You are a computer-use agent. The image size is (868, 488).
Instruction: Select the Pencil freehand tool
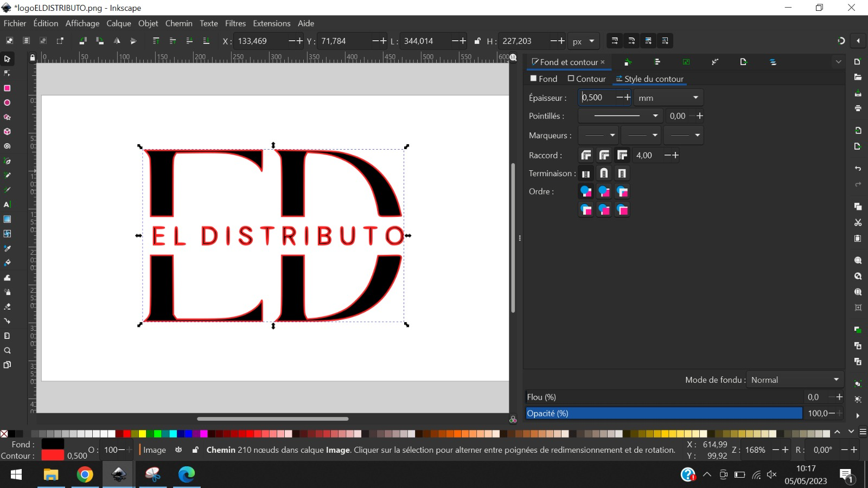(7, 176)
